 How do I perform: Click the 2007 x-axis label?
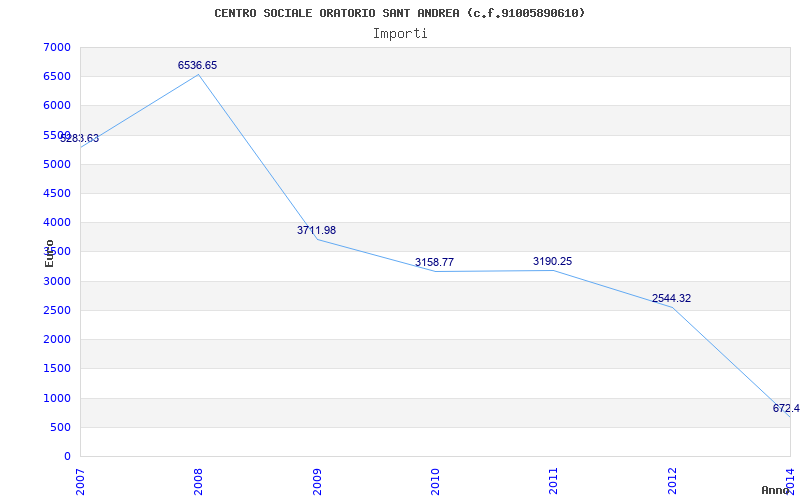tap(80, 481)
